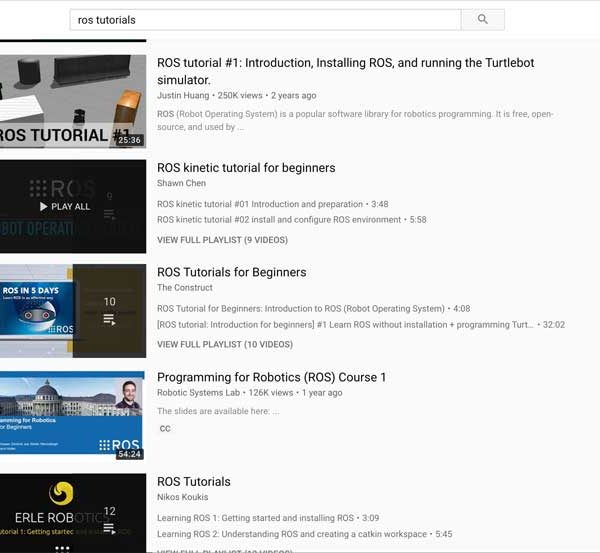Click the 25:36 duration badge
This screenshot has height=553, width=600.
(x=129, y=140)
